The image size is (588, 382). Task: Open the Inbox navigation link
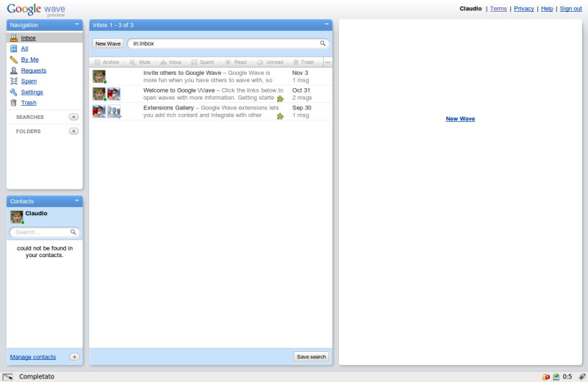[28, 38]
